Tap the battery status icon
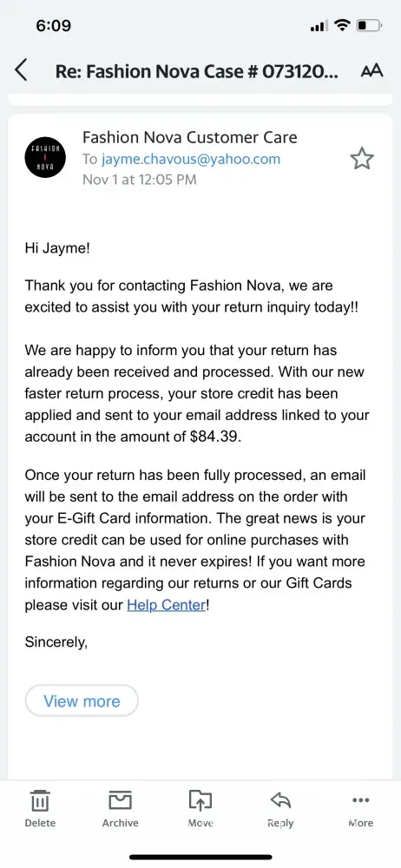 [x=369, y=25]
